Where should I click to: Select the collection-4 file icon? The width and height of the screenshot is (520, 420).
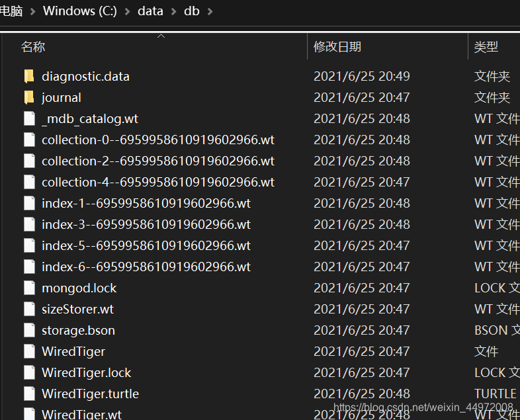[x=29, y=182]
